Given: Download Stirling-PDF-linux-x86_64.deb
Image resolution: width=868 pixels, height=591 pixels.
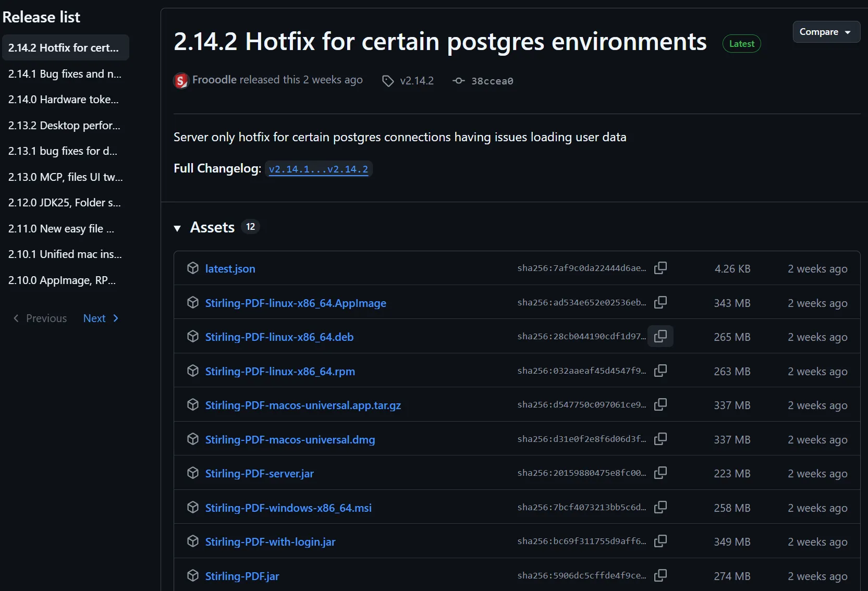Looking at the screenshot, I should tap(279, 337).
